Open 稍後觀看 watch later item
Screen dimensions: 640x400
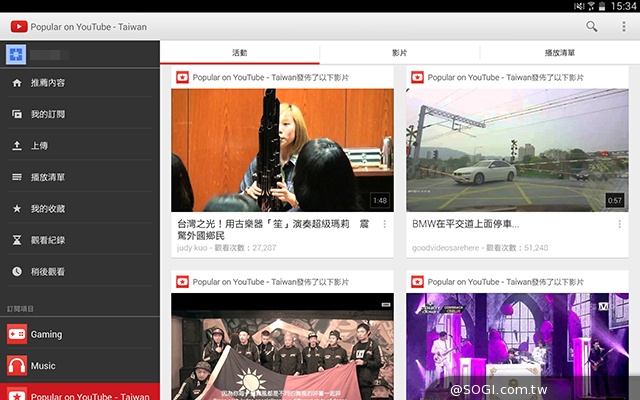click(x=47, y=271)
